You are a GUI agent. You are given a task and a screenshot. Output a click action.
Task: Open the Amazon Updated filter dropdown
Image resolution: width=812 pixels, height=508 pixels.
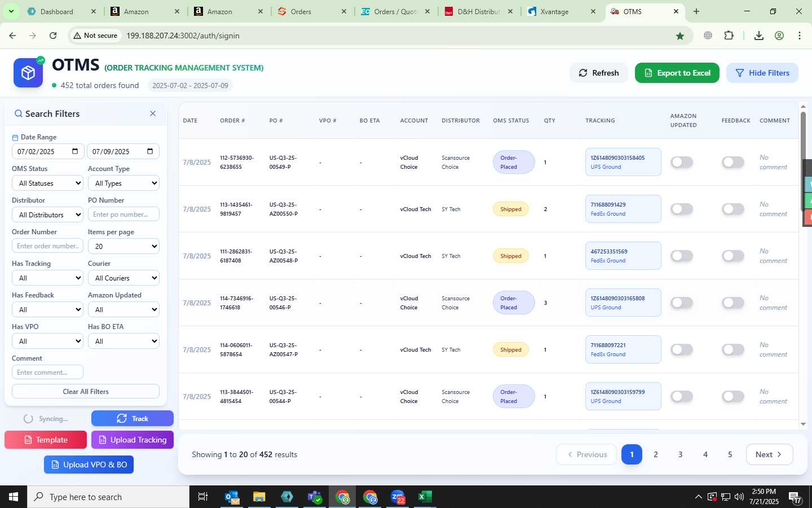[123, 309]
